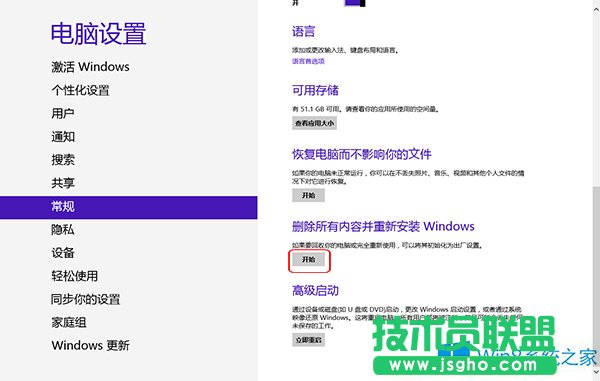Go to 设备 settings
The width and height of the screenshot is (600, 381).
pos(63,253)
